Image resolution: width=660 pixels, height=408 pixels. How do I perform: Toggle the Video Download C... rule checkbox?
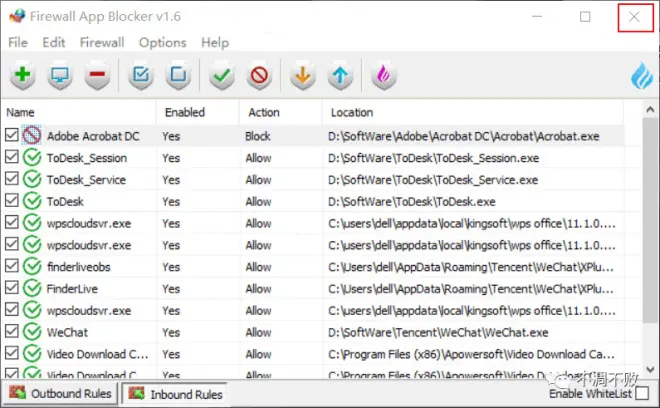12,353
